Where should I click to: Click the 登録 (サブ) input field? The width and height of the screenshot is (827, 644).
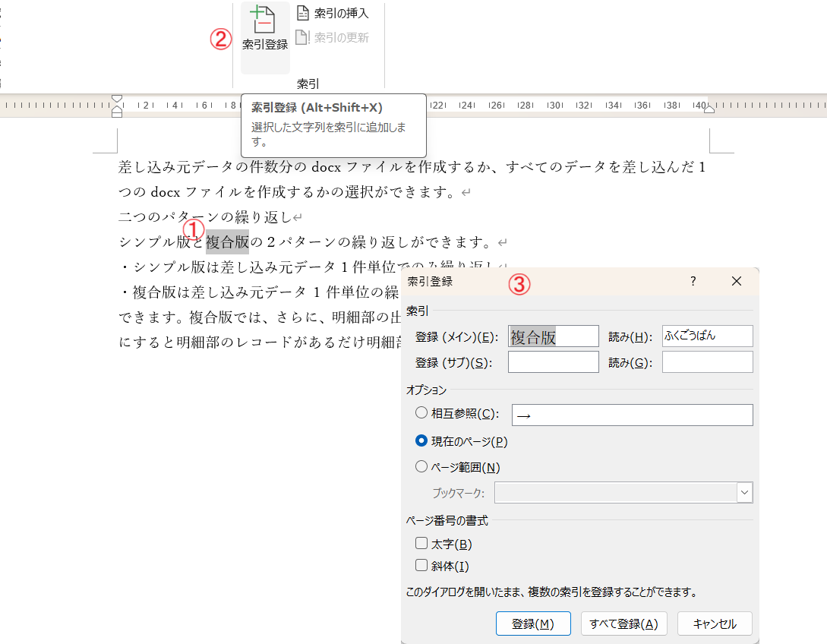553,362
